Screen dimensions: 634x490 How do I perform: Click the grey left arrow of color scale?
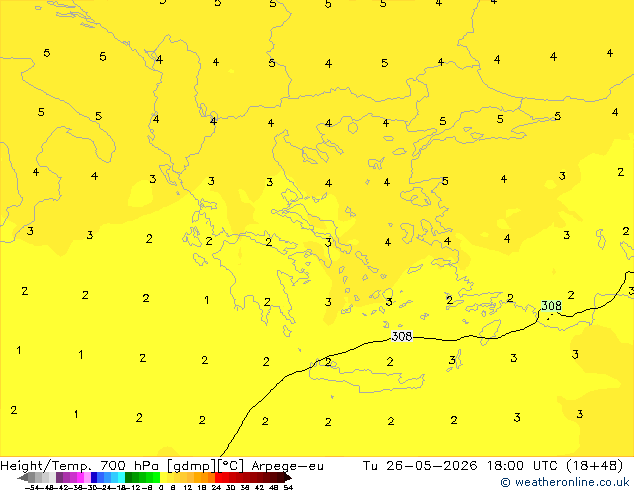click(23, 478)
